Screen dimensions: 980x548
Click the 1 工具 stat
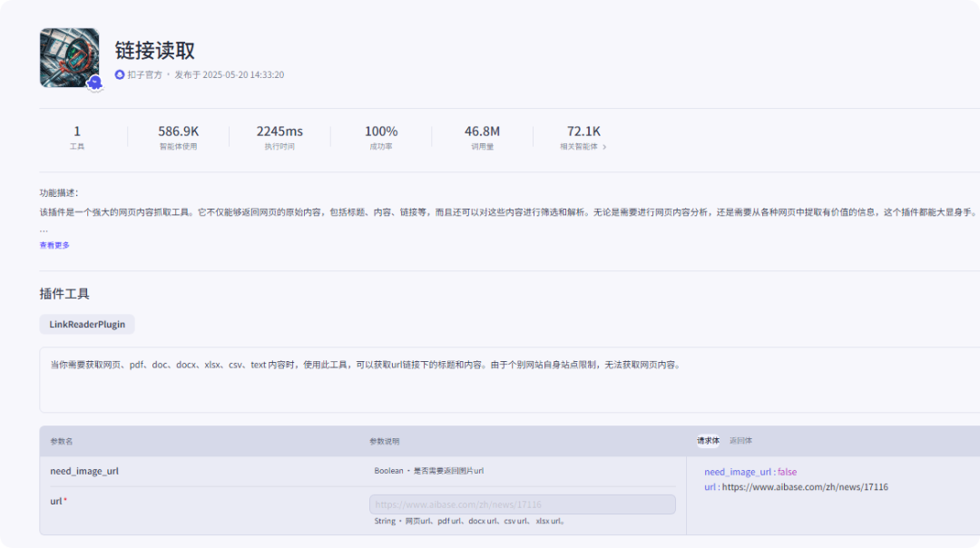77,138
